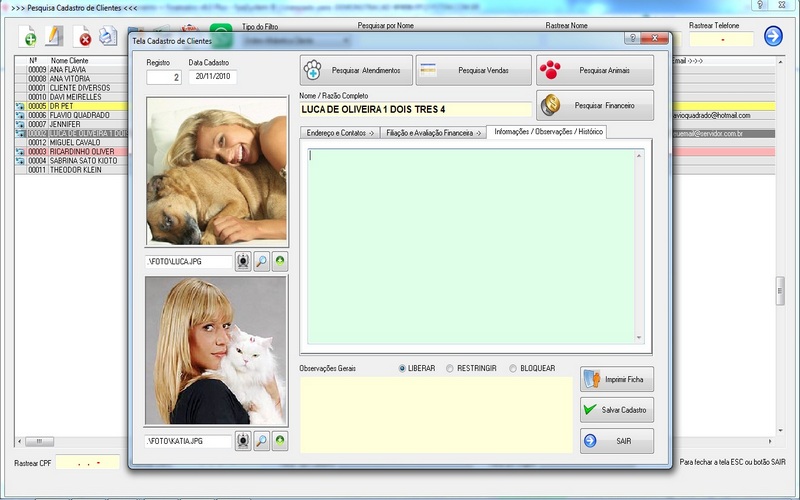Screen dimensions: 800x500
Task: Click the client list vertical scrollbar down arrow
Action: click(781, 431)
